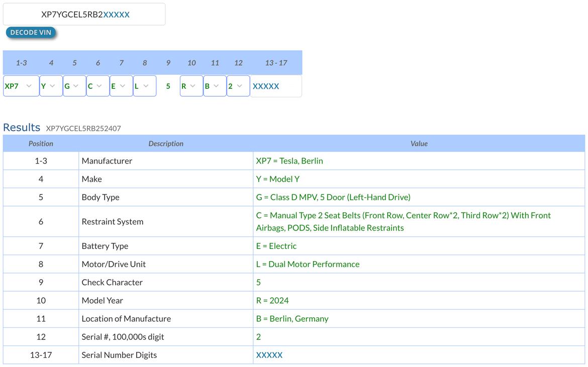Image resolution: width=588 pixels, height=367 pixels.
Task: Click the Body Type description cell
Action: tap(166, 197)
